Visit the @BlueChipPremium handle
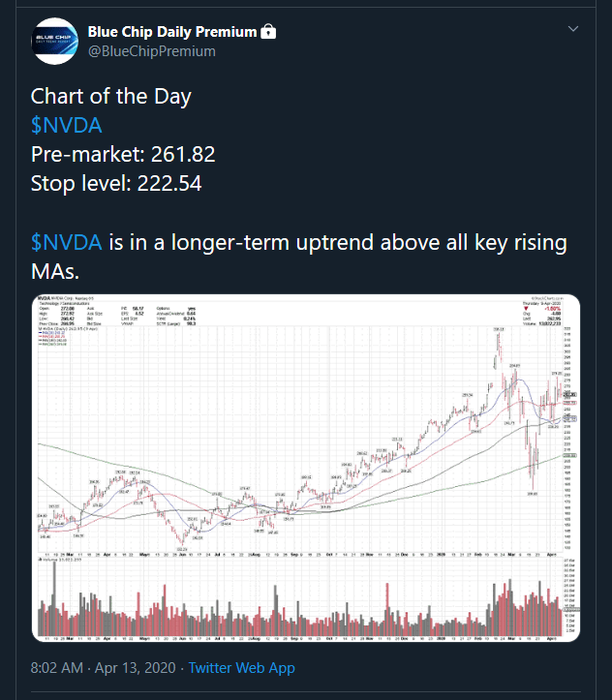The width and height of the screenshot is (612, 700). coord(152,51)
